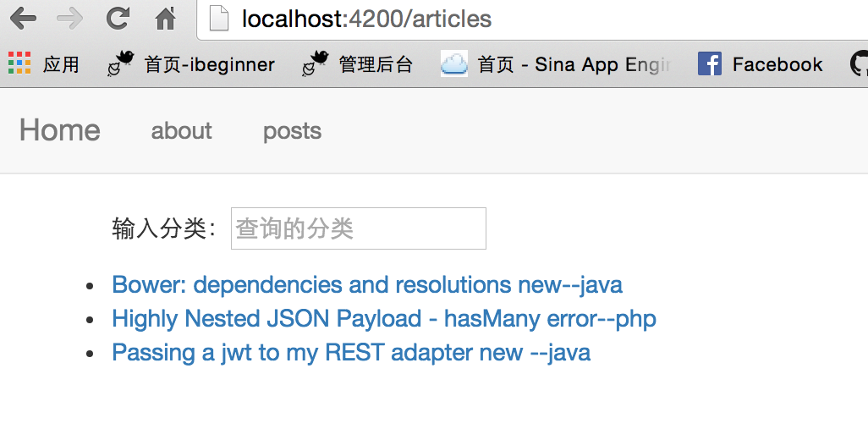Click the GitHub bookmark icon
This screenshot has height=440, width=868.
pyautogui.click(x=859, y=63)
